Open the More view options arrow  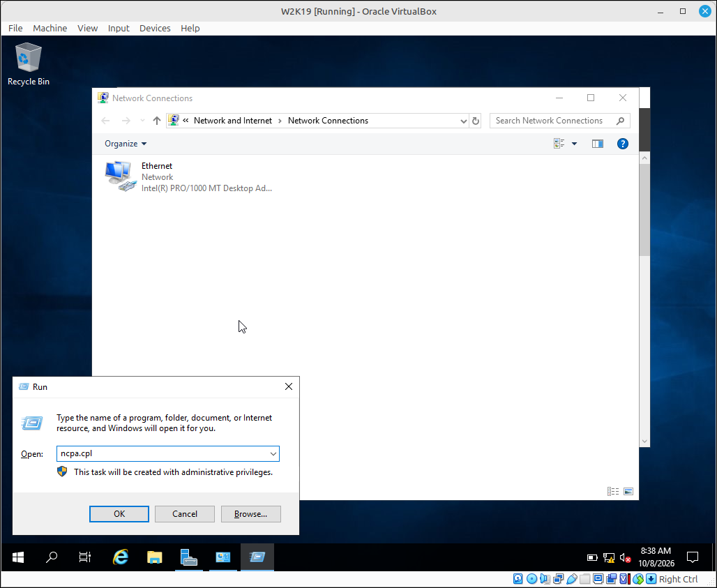(x=574, y=144)
